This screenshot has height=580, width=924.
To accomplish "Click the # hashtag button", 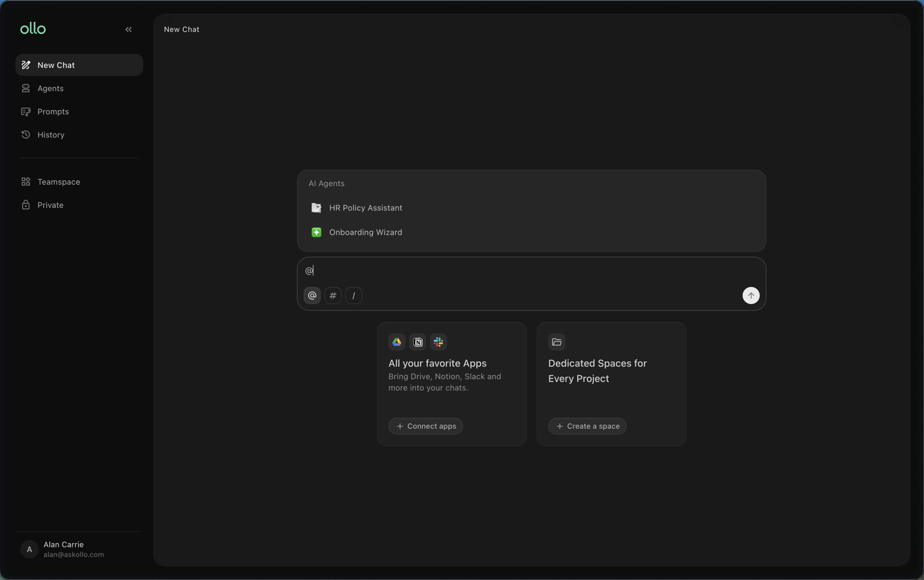I will [x=333, y=295].
